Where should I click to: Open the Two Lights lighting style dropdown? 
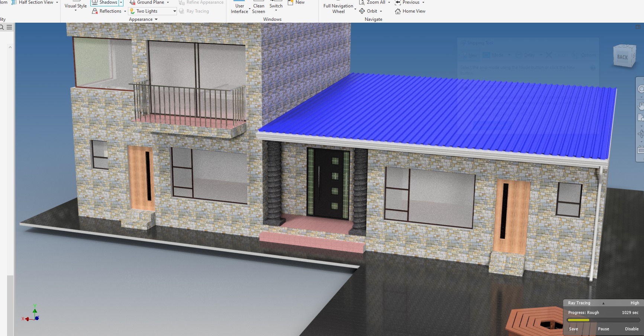tap(174, 11)
